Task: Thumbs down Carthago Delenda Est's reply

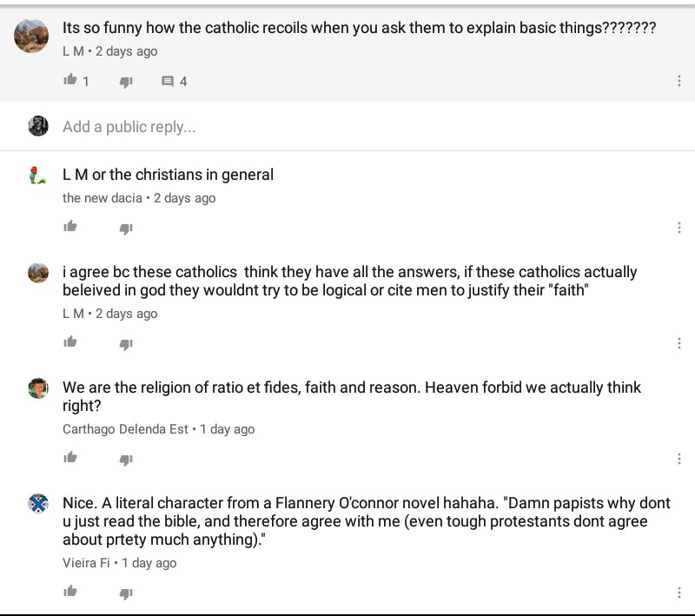Action: coord(126,460)
